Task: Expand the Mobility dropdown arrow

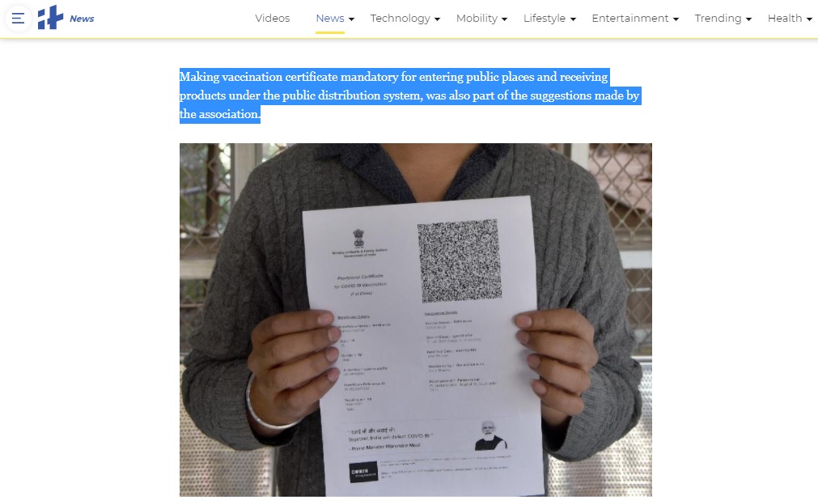Action: point(504,19)
